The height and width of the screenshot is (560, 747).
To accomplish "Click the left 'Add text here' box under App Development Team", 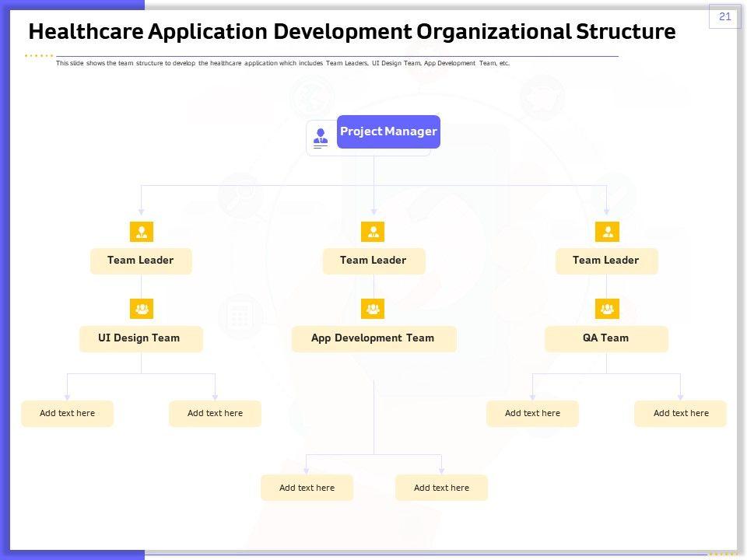I will tap(307, 488).
